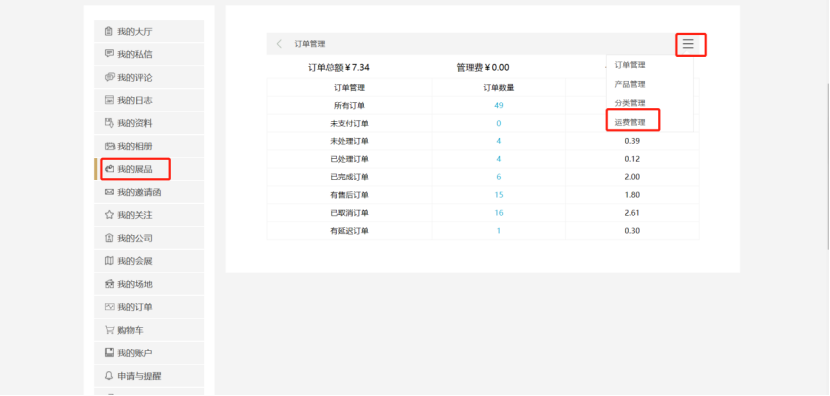Click the 1.80 amount for 有售后订单

point(632,195)
